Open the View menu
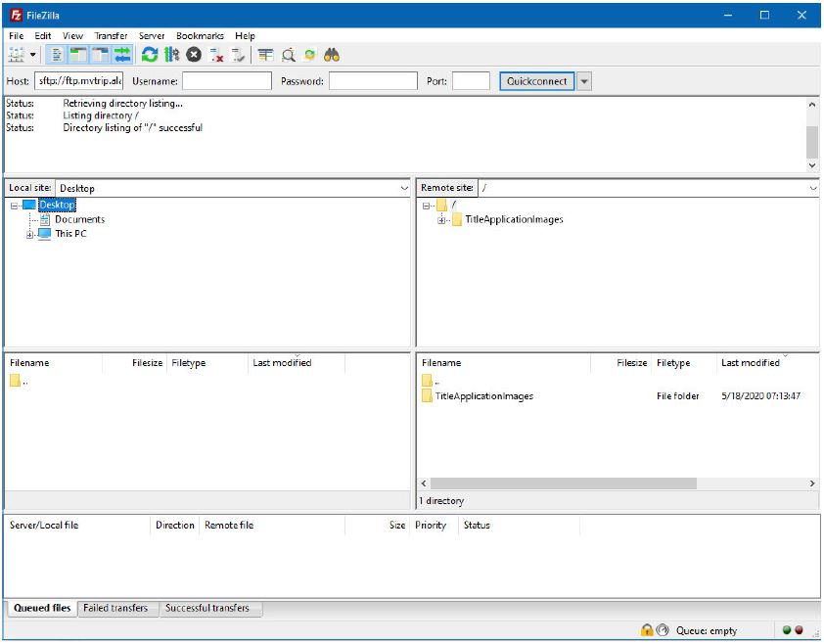Screen dimensions: 824x644 (72, 36)
